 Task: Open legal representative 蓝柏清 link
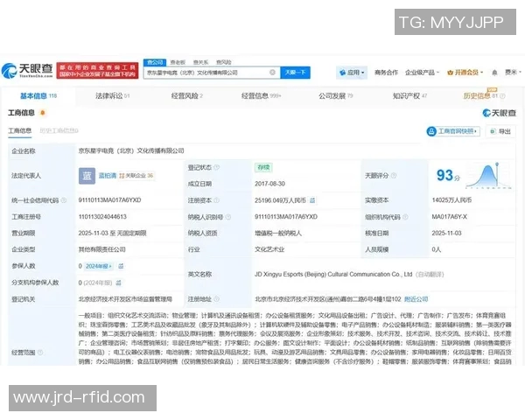coord(107,176)
